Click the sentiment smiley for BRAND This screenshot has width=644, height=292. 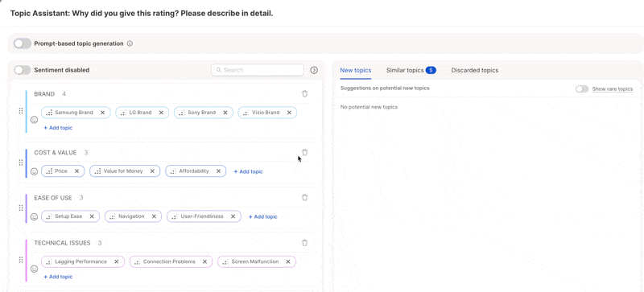(x=35, y=120)
